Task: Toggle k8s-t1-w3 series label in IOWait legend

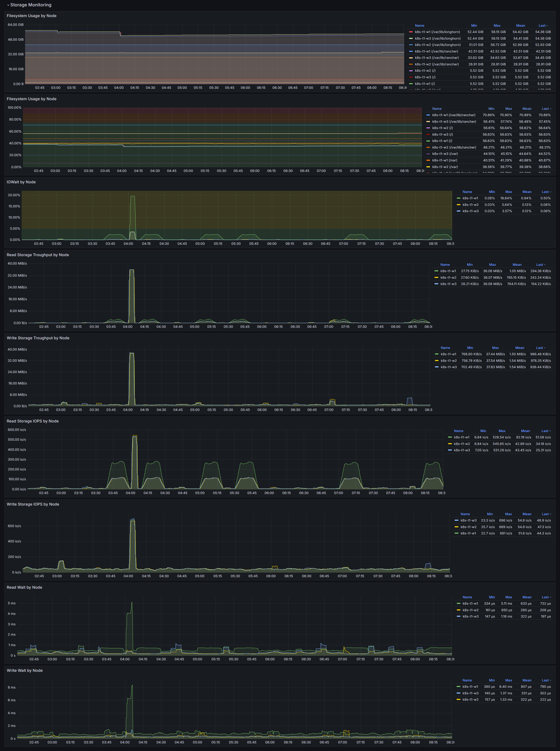Action: [x=471, y=211]
